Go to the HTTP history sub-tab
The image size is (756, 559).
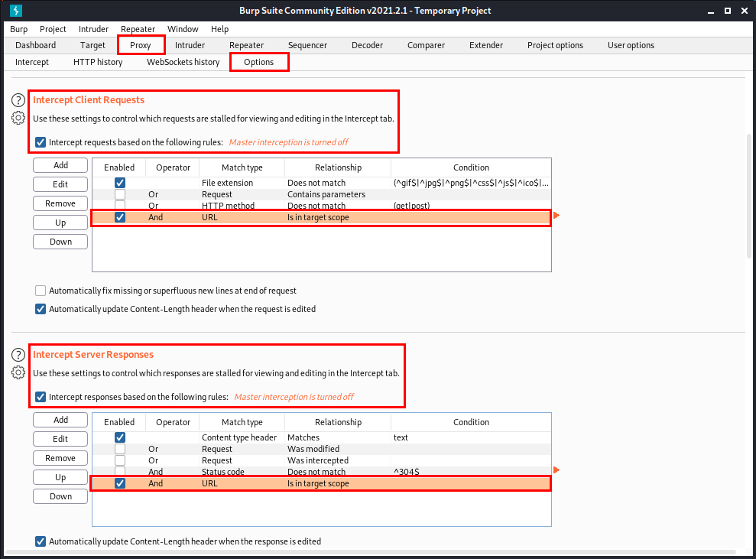pyautogui.click(x=98, y=62)
